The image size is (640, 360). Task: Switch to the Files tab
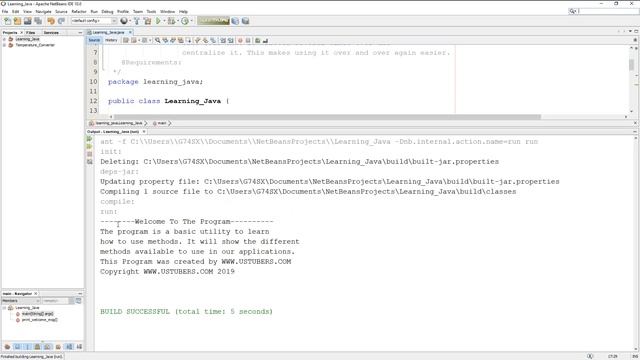(31, 32)
